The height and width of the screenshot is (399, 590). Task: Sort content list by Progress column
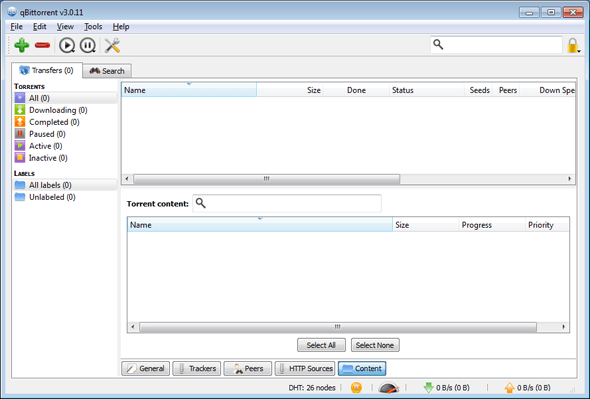(492, 225)
